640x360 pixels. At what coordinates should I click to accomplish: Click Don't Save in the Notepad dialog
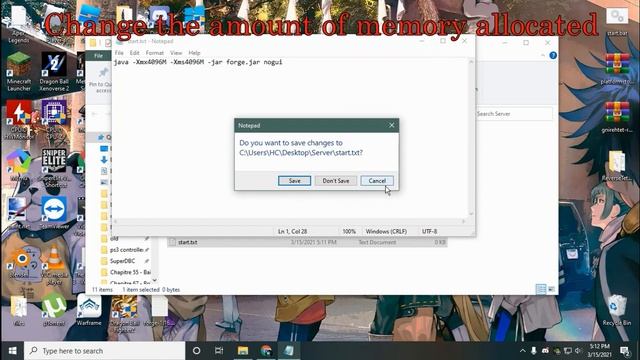pos(336,181)
